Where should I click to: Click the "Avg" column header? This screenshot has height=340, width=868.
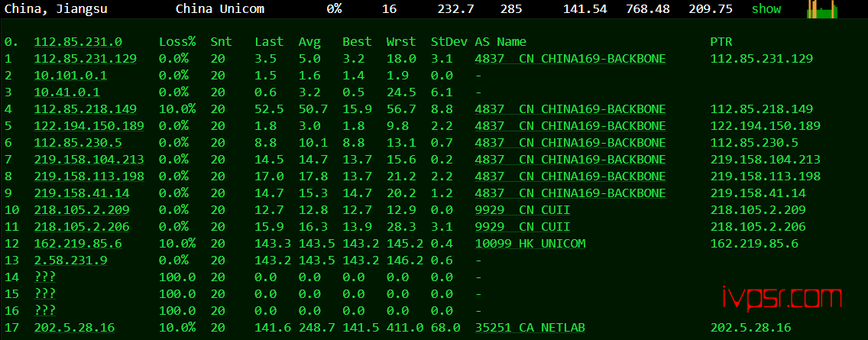[x=309, y=42]
